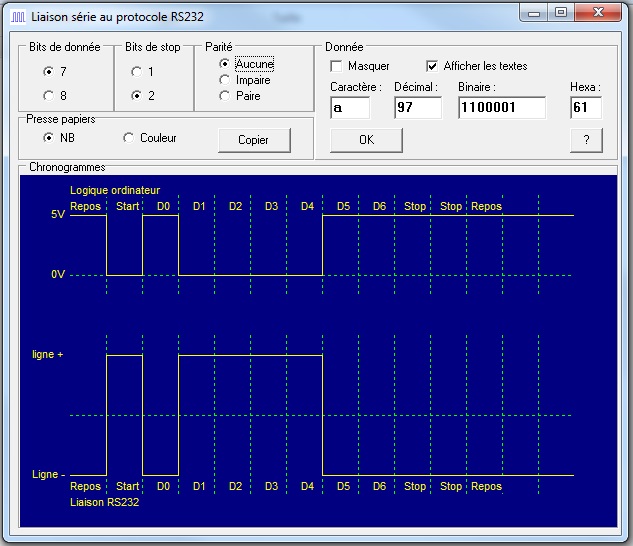Set parity to Aucune
Screen dimensions: 633x546
pyautogui.click(x=225, y=63)
